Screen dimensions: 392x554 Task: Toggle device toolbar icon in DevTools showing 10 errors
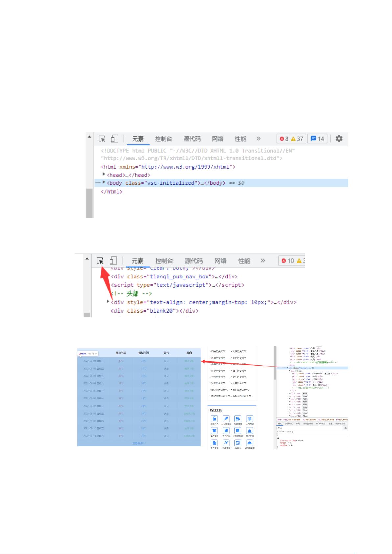pos(113,261)
